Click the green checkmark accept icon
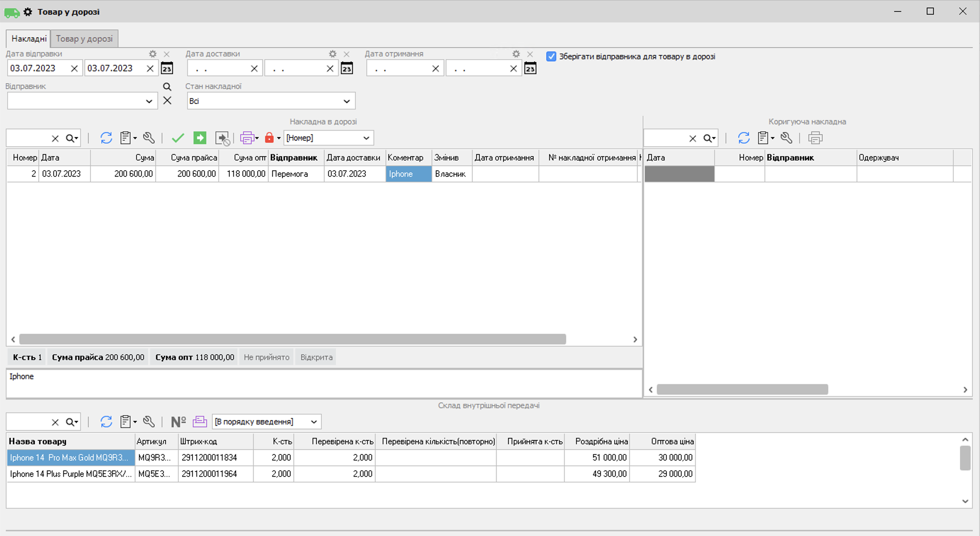The width and height of the screenshot is (980, 536). [178, 138]
